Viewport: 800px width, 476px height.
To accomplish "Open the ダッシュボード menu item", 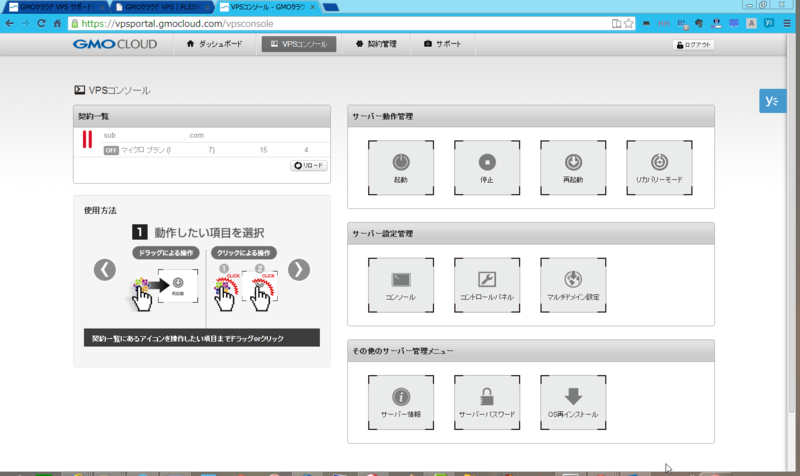I will [214, 44].
